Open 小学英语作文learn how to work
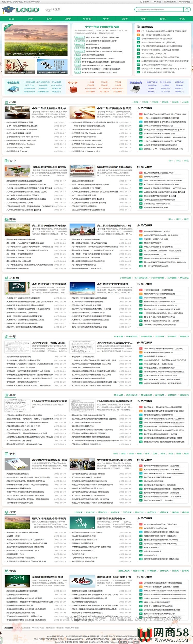Viewport: 193px width, 644px height. 23,137
